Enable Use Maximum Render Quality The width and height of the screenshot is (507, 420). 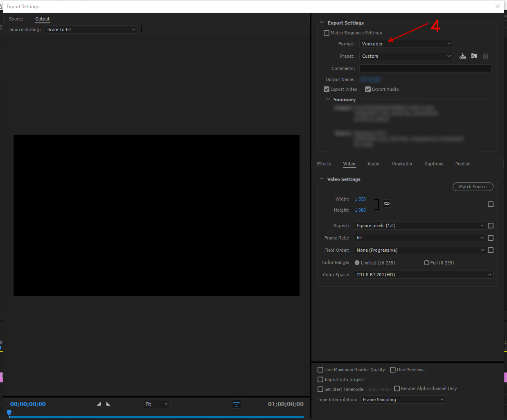pos(320,370)
